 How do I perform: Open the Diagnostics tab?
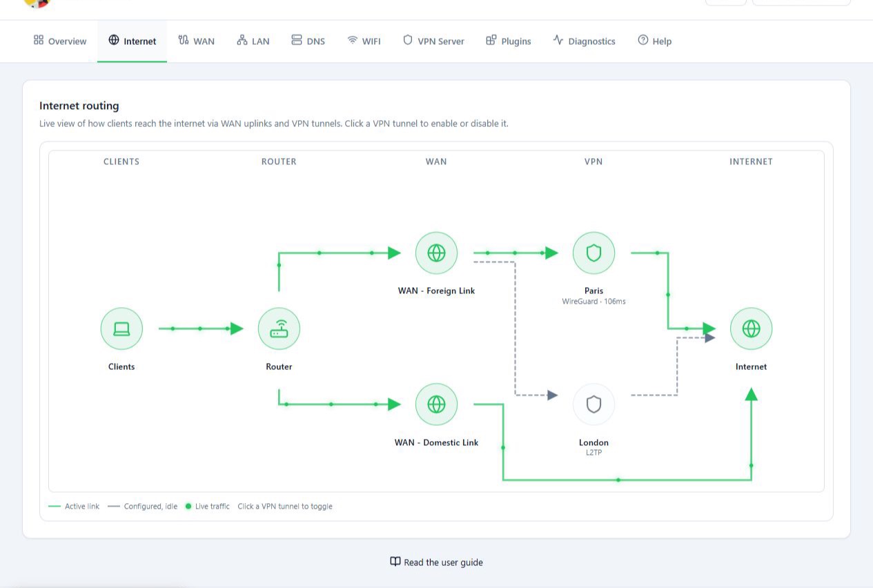click(x=584, y=41)
